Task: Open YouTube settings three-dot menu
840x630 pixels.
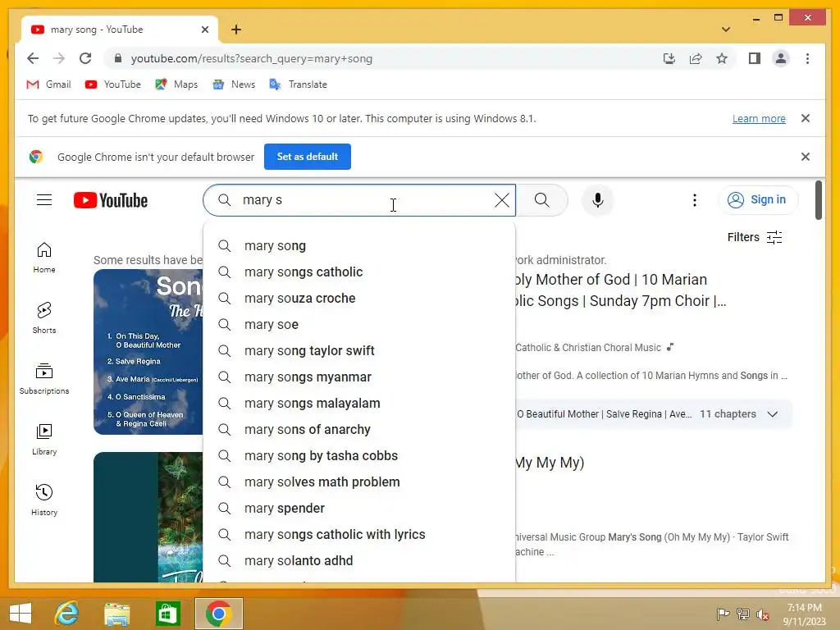Action: tap(694, 200)
